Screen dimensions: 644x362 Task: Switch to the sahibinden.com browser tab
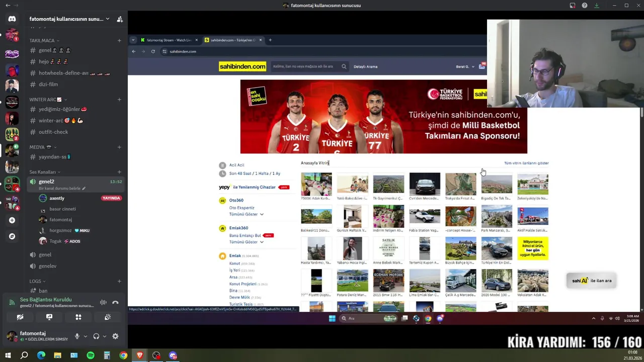(x=233, y=40)
